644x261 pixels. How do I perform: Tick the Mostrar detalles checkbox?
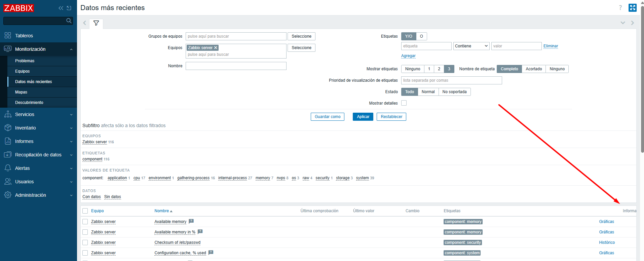point(404,103)
